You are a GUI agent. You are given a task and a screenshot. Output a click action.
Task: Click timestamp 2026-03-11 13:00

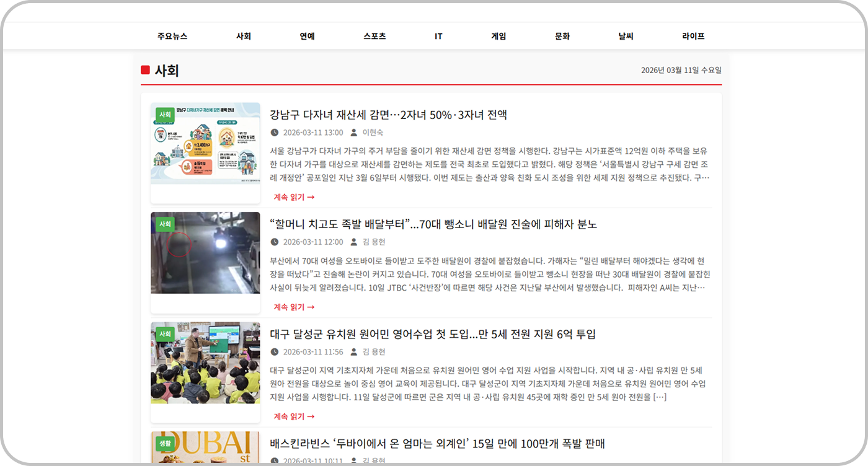(313, 133)
